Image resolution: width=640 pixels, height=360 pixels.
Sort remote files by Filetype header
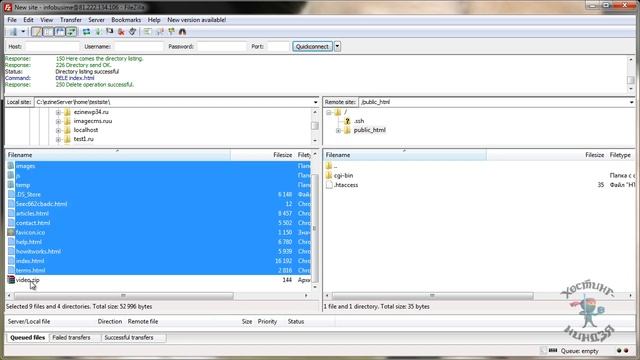(x=620, y=155)
